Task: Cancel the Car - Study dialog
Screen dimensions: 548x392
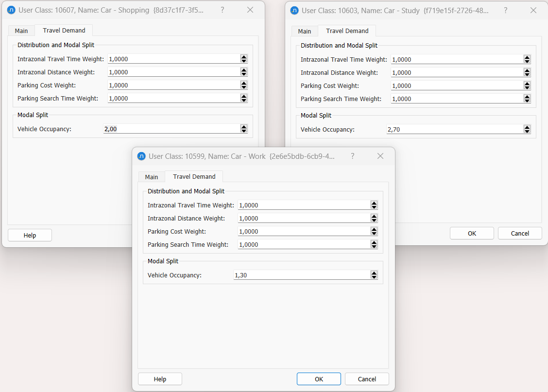Action: click(520, 233)
